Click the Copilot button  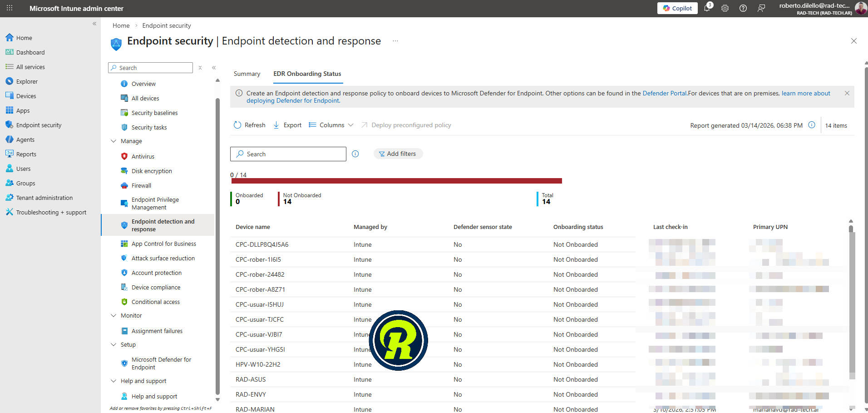coord(677,8)
